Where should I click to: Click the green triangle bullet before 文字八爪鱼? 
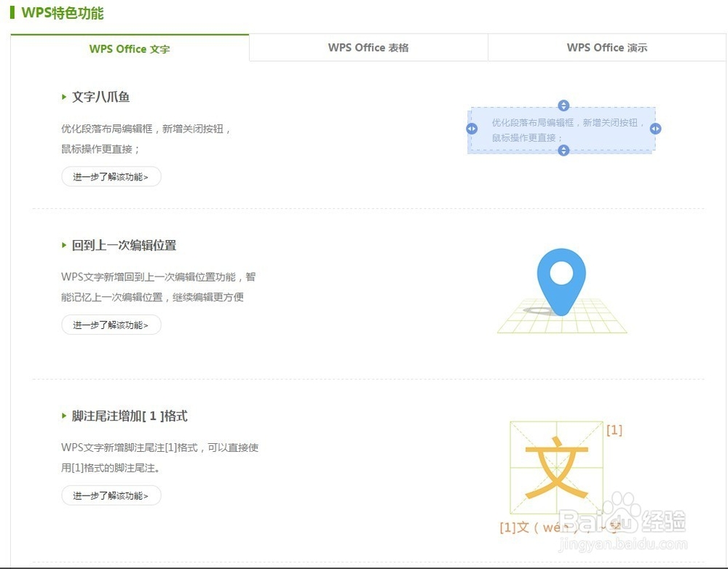(x=64, y=97)
